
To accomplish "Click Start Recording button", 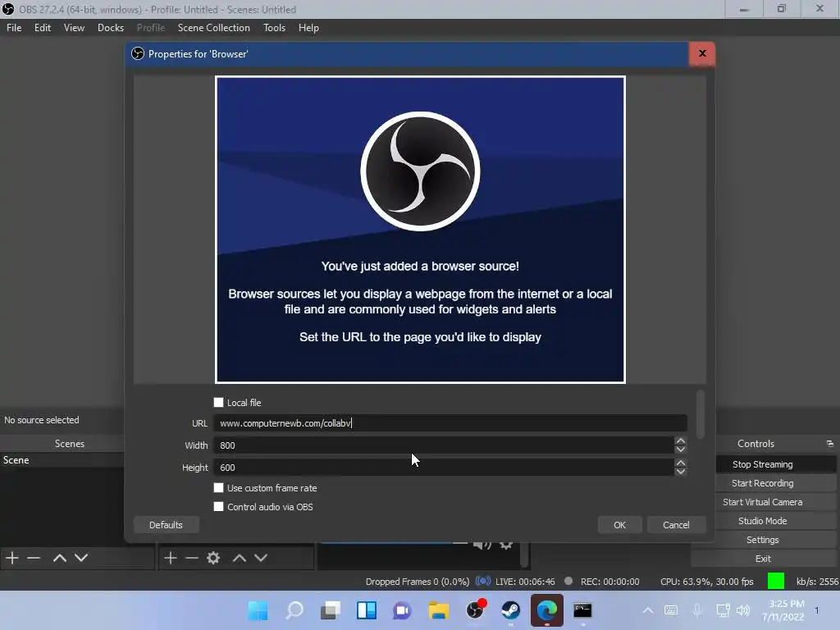I will click(x=763, y=483).
